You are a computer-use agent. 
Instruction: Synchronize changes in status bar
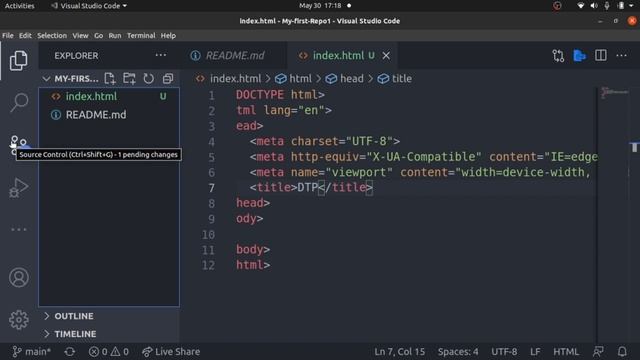[x=70, y=351]
